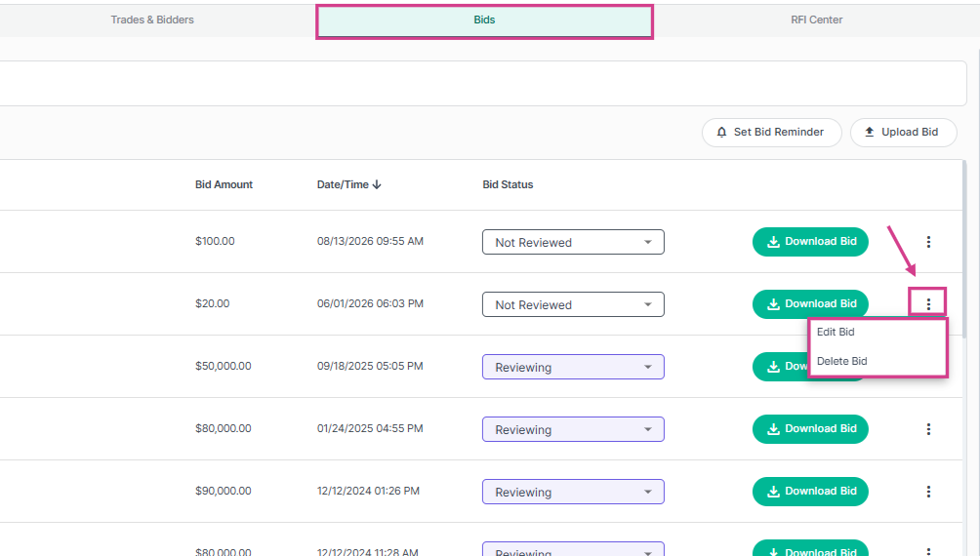Select the Bids tab
The width and height of the screenshot is (980, 556).
point(484,20)
